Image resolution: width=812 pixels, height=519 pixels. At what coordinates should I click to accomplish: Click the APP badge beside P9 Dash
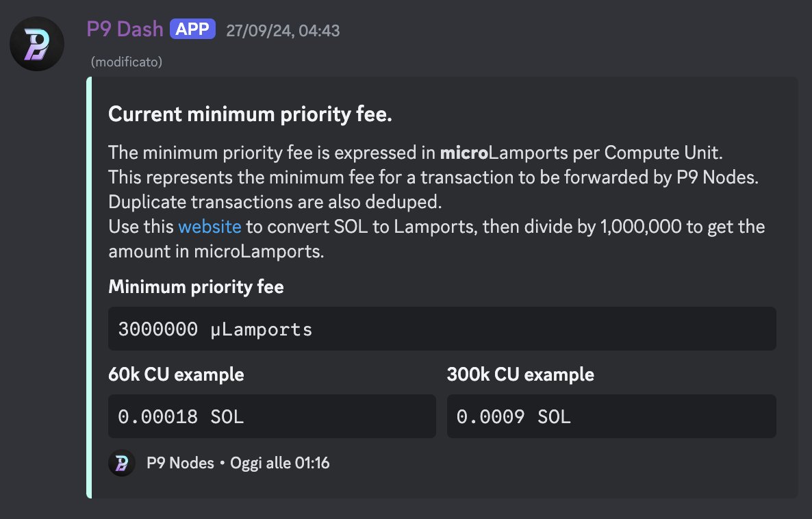[192, 29]
